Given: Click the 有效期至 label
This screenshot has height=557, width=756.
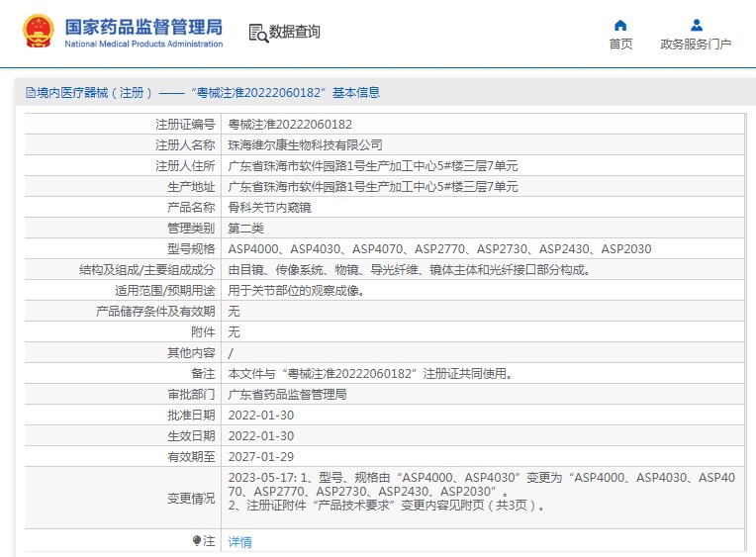Looking at the screenshot, I should tap(191, 457).
